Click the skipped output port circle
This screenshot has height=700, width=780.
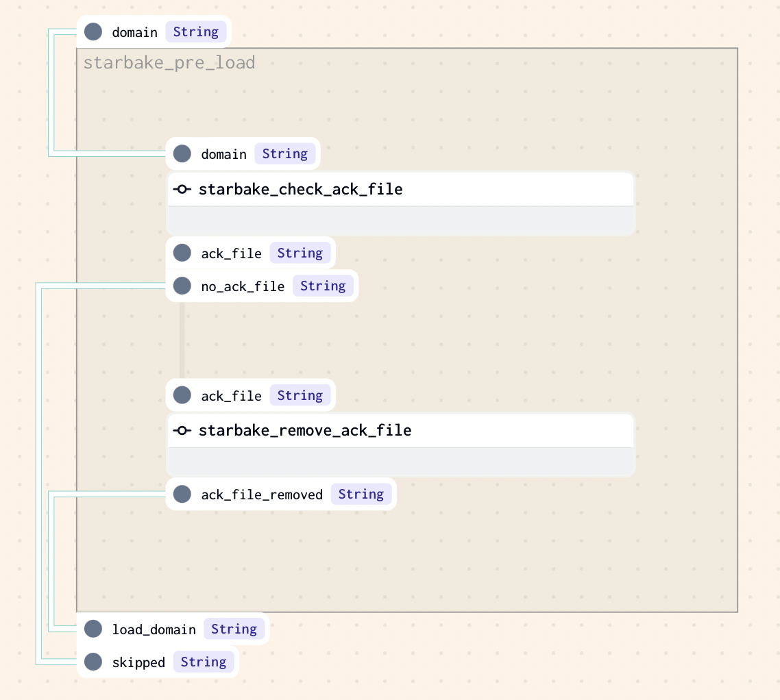click(x=93, y=662)
